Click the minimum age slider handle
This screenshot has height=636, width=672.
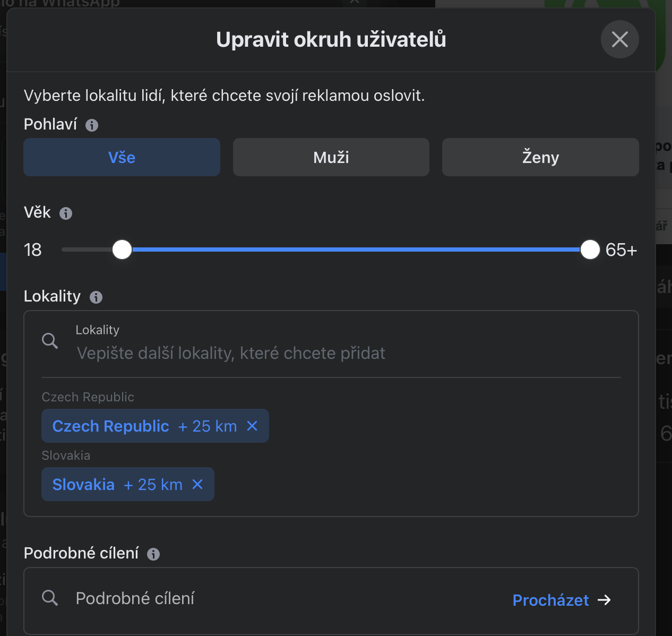pos(122,250)
